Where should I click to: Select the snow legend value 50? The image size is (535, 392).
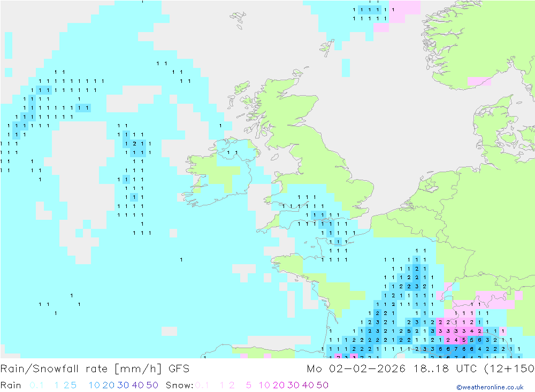coord(323,385)
